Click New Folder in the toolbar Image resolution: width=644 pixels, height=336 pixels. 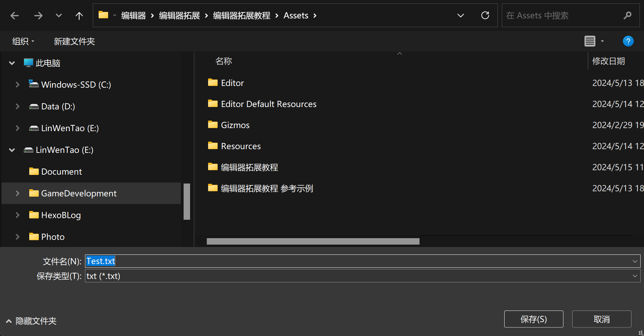point(74,41)
